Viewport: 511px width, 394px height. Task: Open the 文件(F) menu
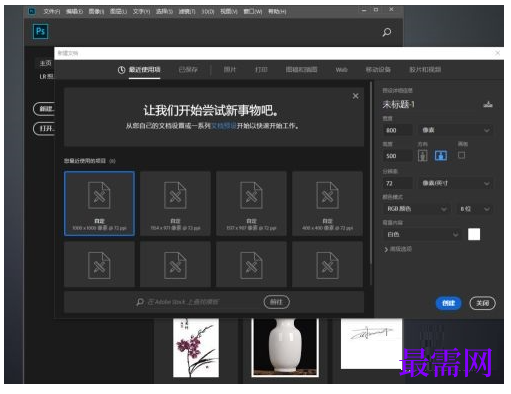[52, 12]
